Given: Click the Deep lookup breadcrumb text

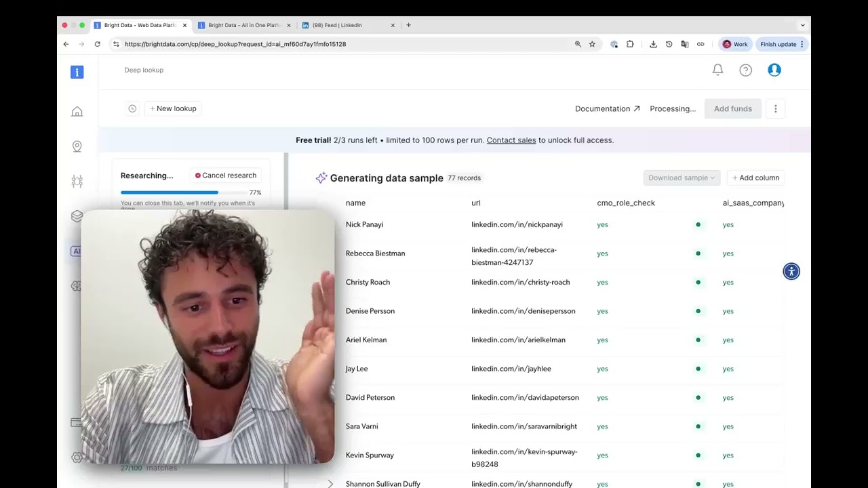Looking at the screenshot, I should click(144, 70).
